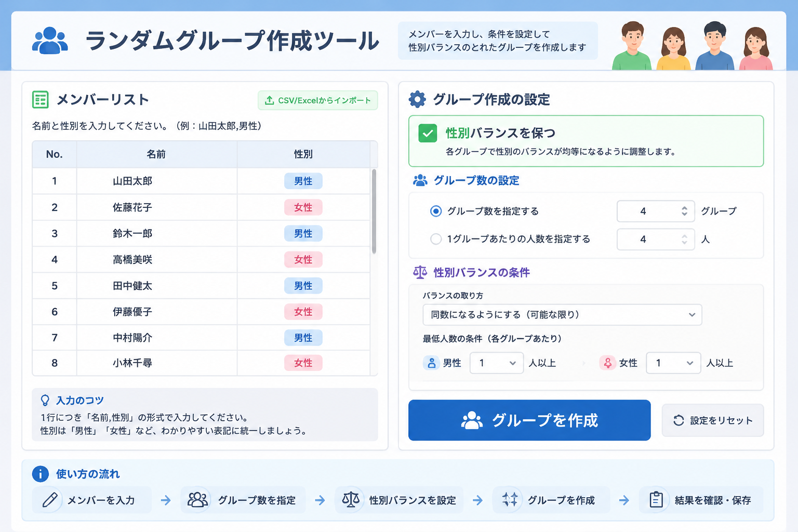The width and height of the screenshot is (798, 532).
Task: Click the sparkle icon in グループを作成 step
Action: point(510,500)
